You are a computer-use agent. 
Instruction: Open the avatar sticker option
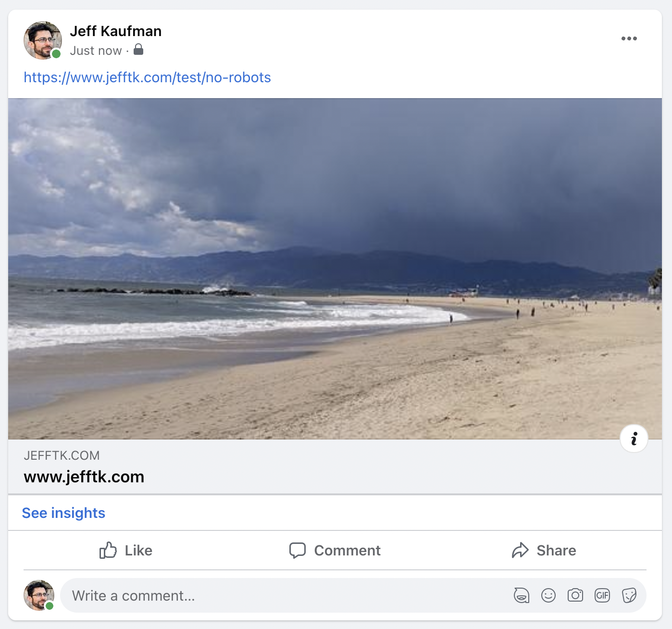click(x=522, y=595)
